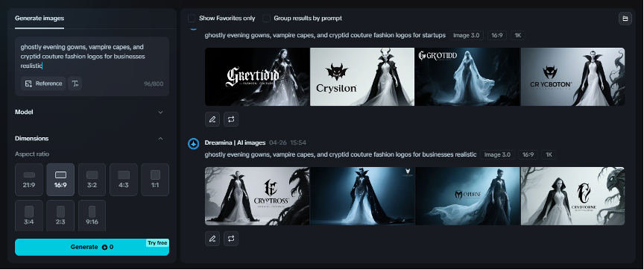
Task: Click the startups prompt text
Action: [325, 35]
